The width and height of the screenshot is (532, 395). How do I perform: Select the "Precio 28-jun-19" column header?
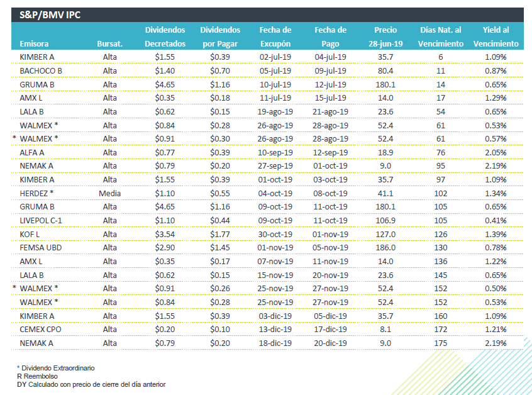point(385,36)
